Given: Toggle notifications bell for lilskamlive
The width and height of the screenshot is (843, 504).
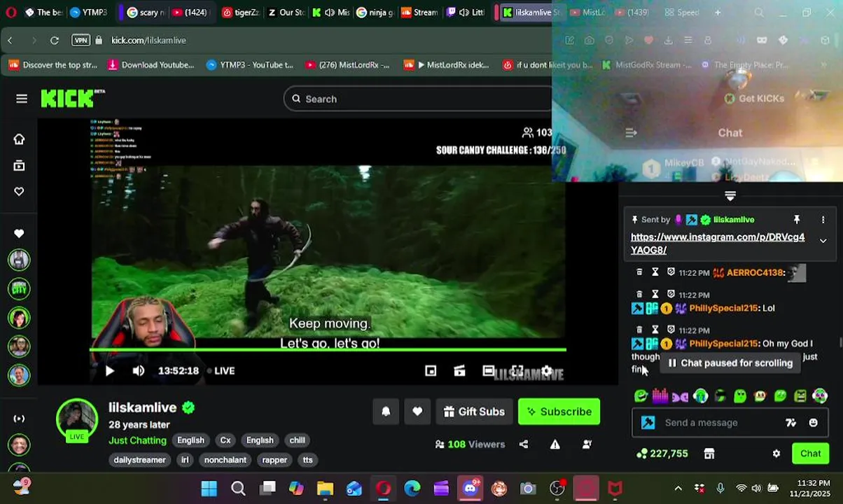Looking at the screenshot, I should click(x=386, y=412).
